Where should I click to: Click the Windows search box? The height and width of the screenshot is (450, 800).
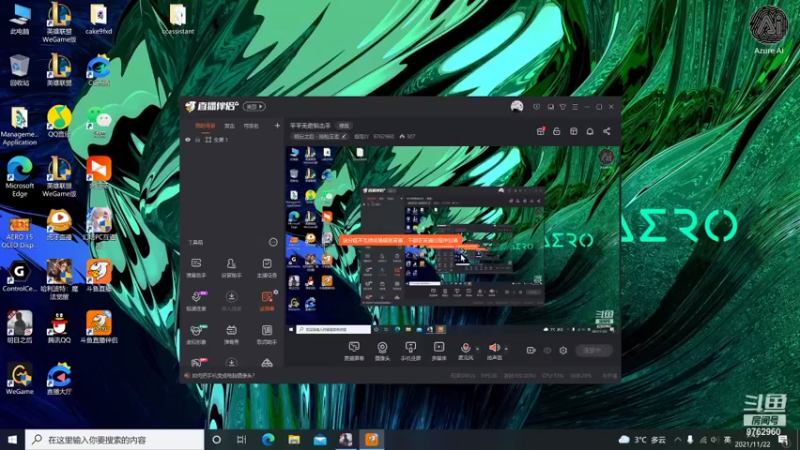pos(114,439)
